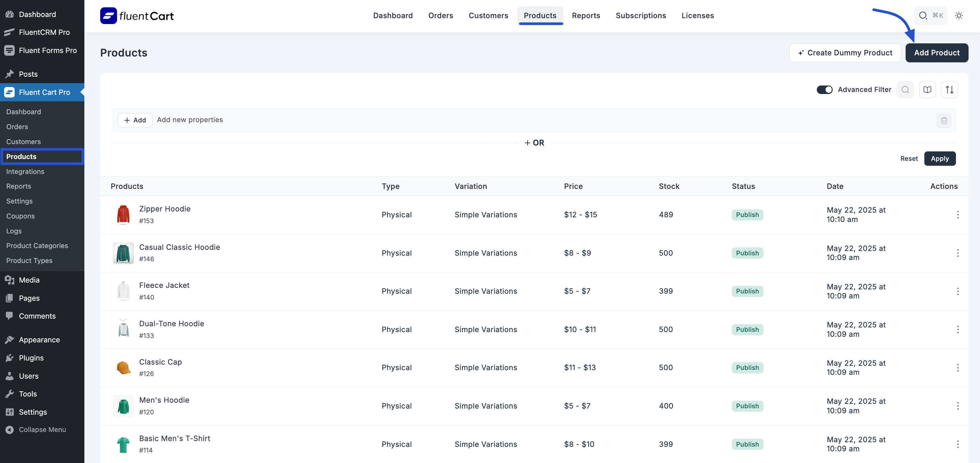Sort products using the up-down arrows icon
This screenshot has height=463, width=980.
coord(950,89)
